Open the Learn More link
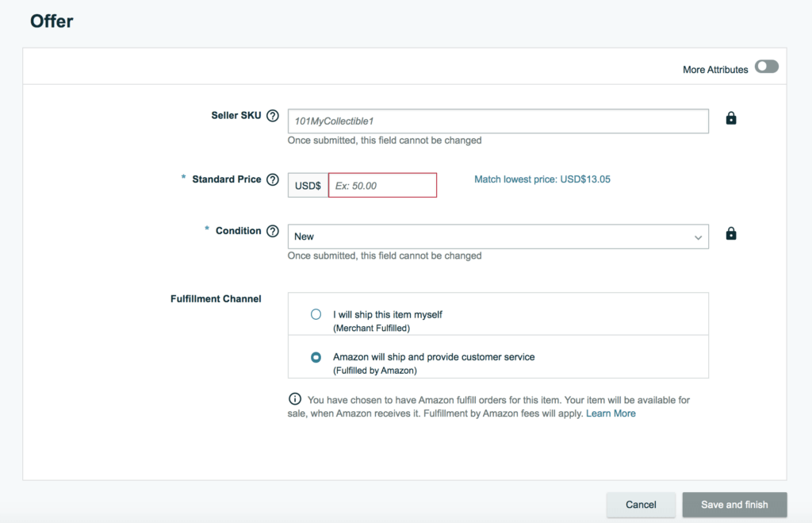812x523 pixels. click(x=611, y=413)
